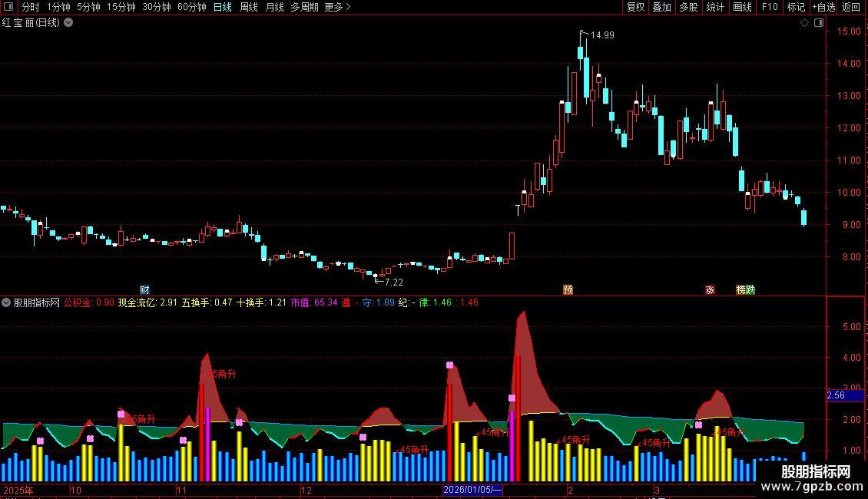Open the dropdown next to 红宝丽(日线)

tap(68, 23)
